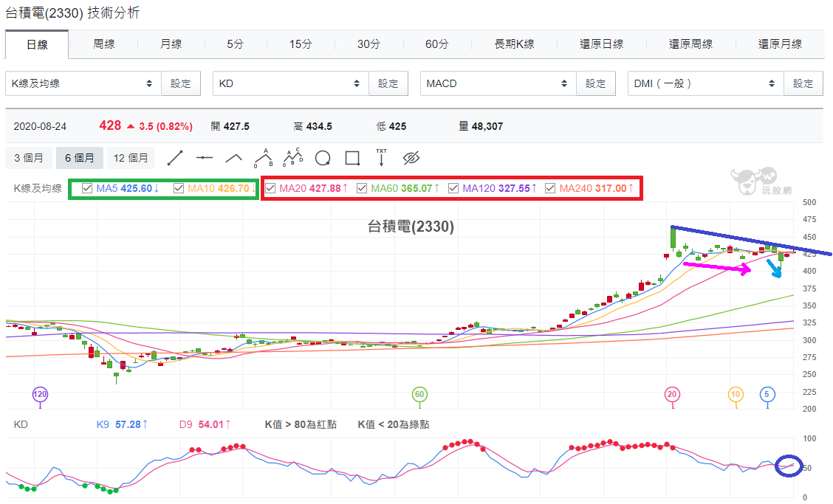Click the closing price 428 text
Image resolution: width=833 pixels, height=504 pixels.
[x=110, y=125]
